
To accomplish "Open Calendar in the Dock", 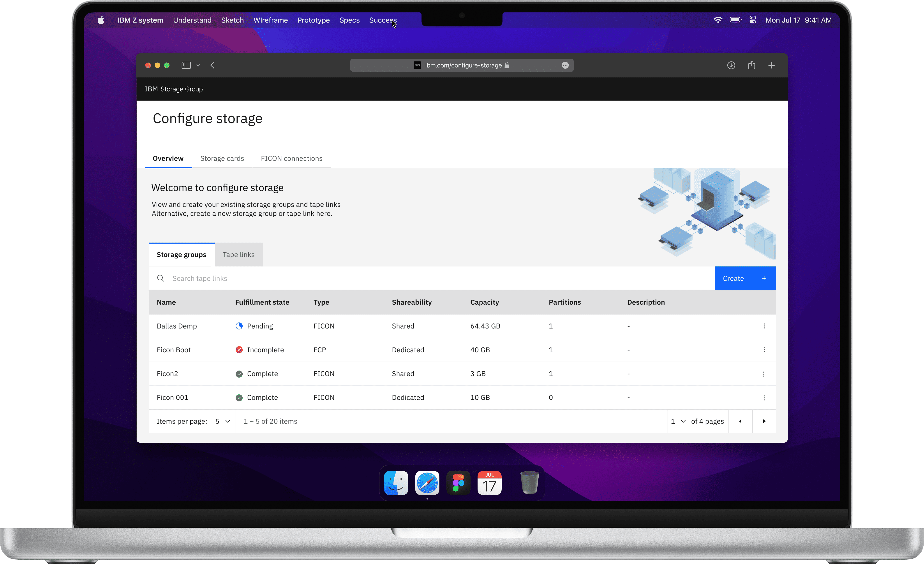I will coord(489,483).
